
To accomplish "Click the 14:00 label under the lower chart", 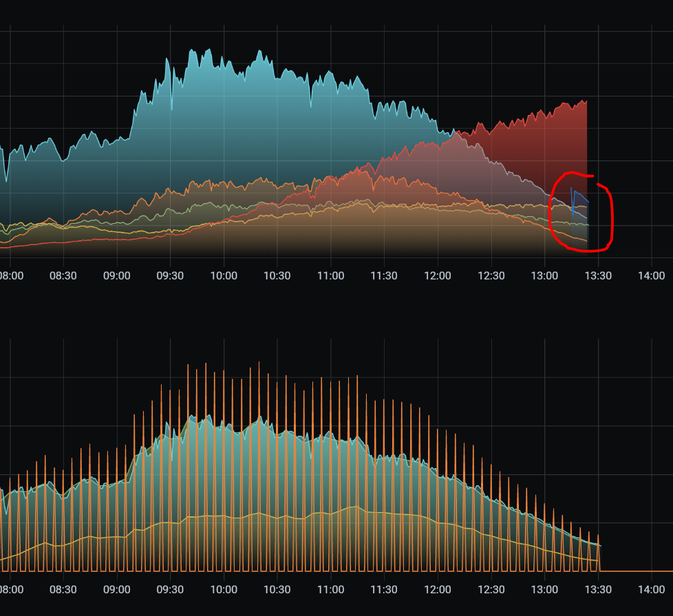I will 652,590.
